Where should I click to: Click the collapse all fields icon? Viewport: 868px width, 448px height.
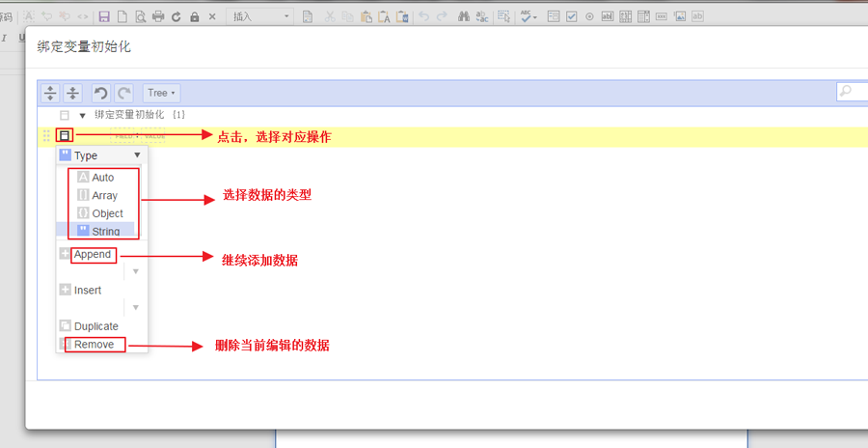tap(72, 93)
